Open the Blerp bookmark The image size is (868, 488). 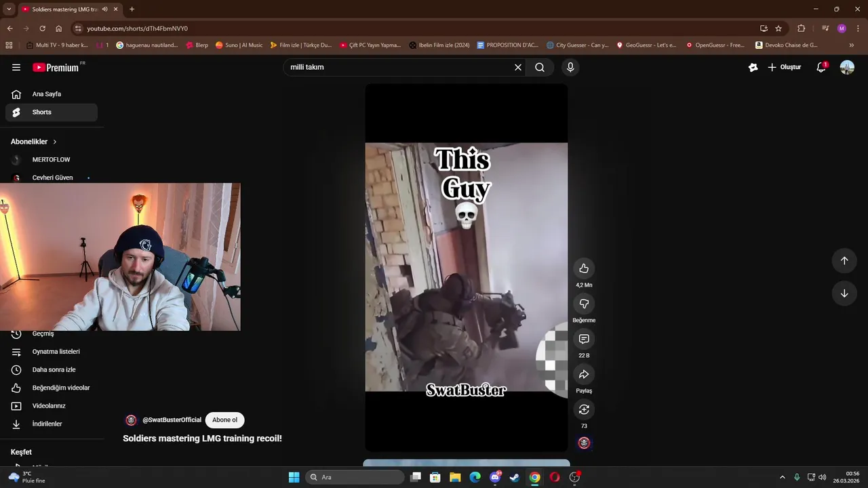197,45
